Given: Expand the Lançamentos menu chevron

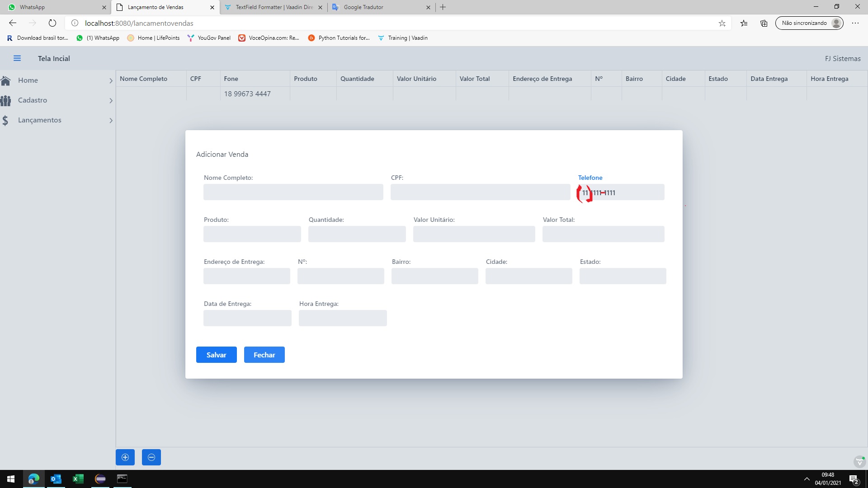Looking at the screenshot, I should click(111, 120).
